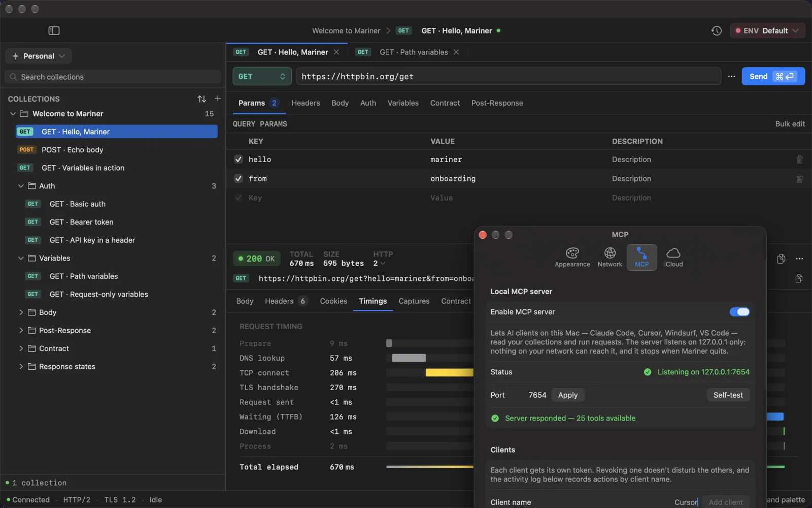
Task: Copy the response URL with clipboard icon
Action: [x=799, y=278]
